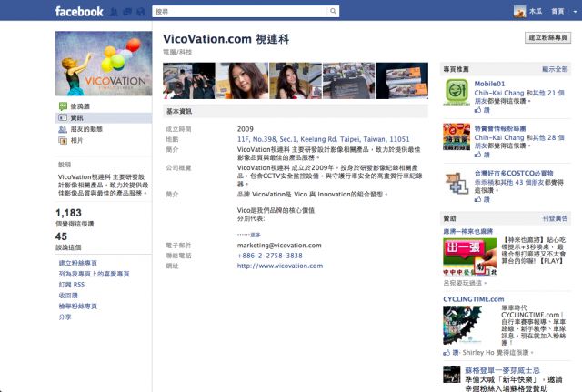Like the Mobile01 page
Screen dimensions: 582x392
coord(482,110)
